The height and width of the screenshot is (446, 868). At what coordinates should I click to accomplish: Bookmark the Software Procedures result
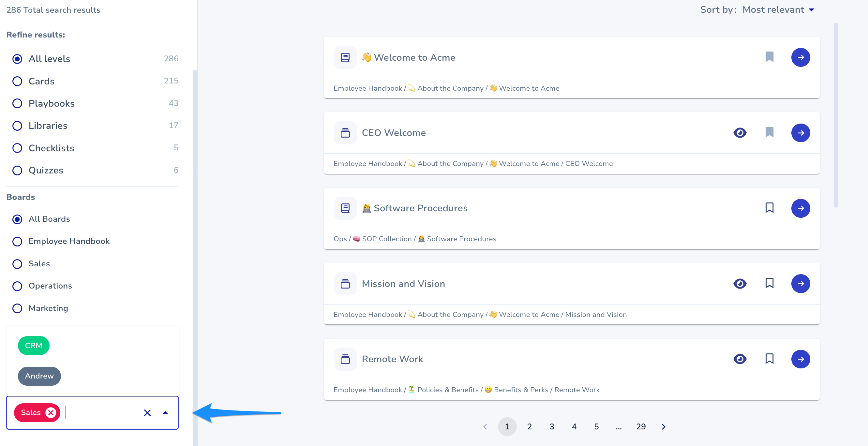(769, 208)
